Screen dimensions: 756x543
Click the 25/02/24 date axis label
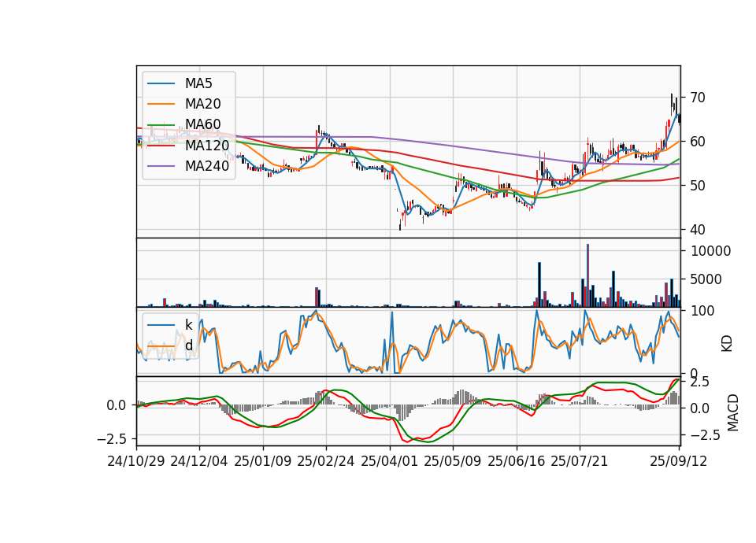[x=326, y=461]
